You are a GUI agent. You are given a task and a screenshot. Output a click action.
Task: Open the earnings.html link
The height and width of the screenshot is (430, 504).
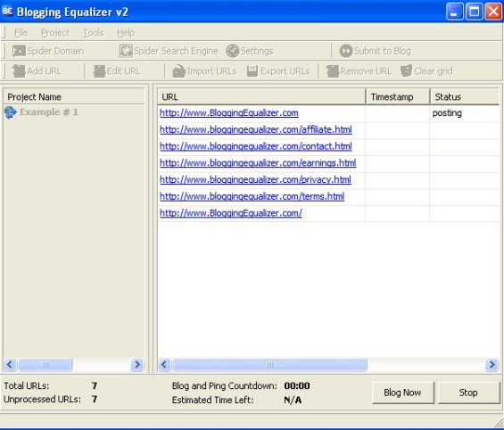(x=258, y=163)
